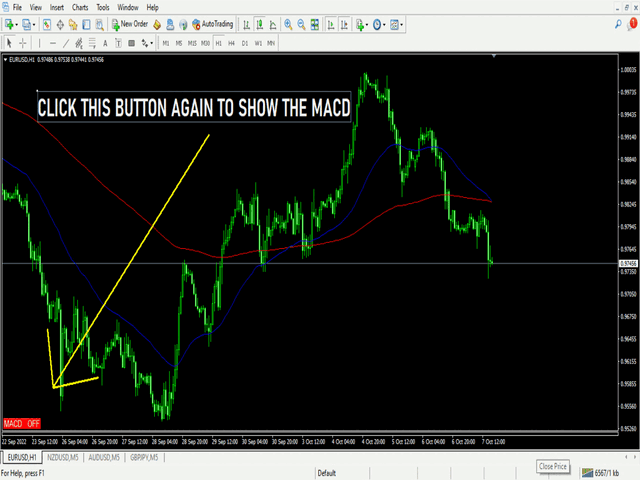640x480 pixels.
Task: Select the Fibonacci retracement tool
Action: point(92,43)
